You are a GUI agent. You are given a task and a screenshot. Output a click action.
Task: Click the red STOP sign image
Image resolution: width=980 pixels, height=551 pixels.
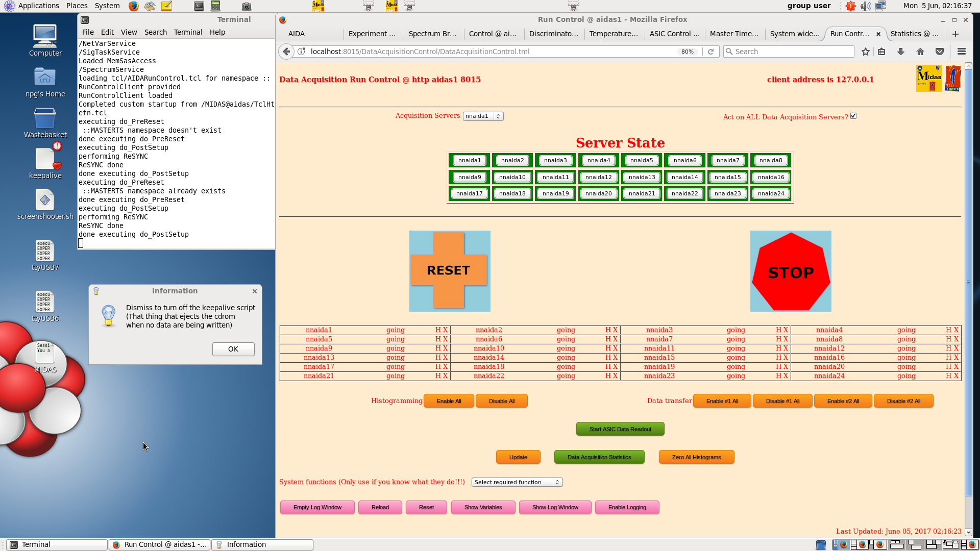pyautogui.click(x=791, y=271)
